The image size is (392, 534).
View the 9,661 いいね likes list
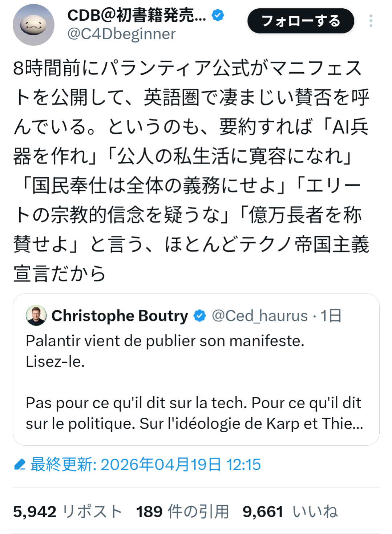290,512
